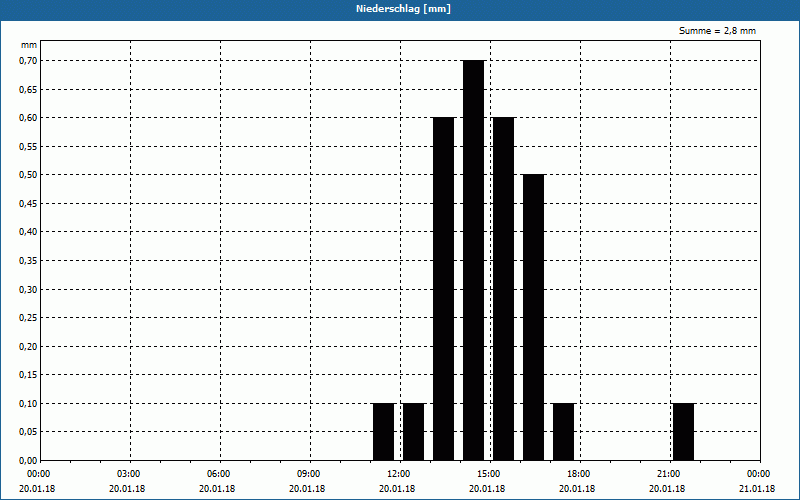Click the 20.01.18 date under 12:00
This screenshot has height=500, width=800.
tap(396, 489)
